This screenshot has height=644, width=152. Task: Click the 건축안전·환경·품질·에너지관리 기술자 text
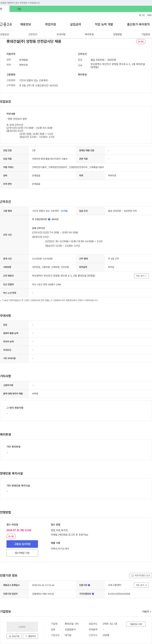(x=50, y=159)
